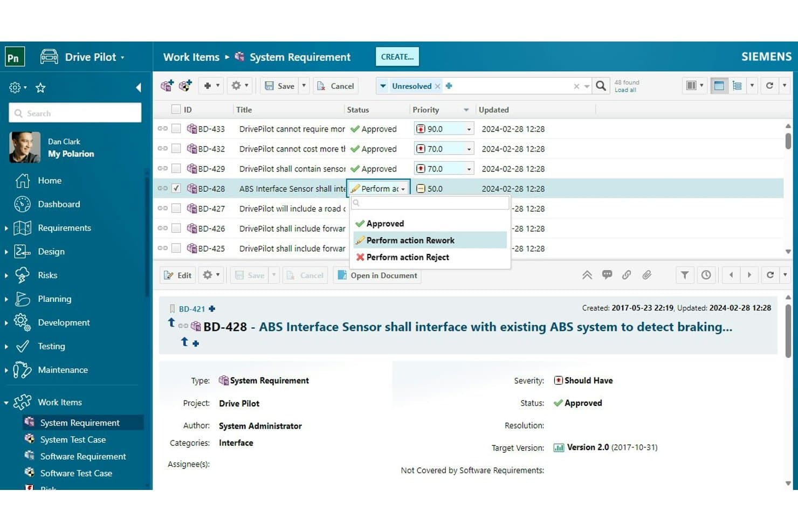This screenshot has height=532, width=798.
Task: Click the sidebar Search field
Action: click(75, 113)
